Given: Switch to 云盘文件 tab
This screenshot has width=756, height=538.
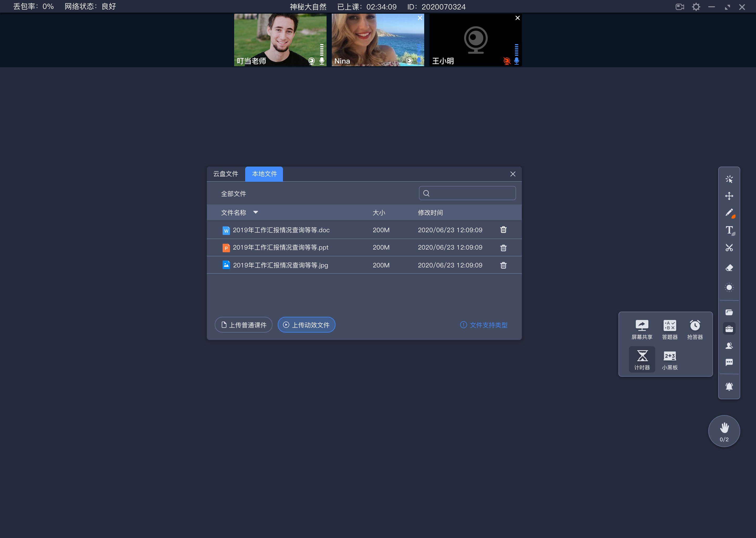Looking at the screenshot, I should [226, 174].
